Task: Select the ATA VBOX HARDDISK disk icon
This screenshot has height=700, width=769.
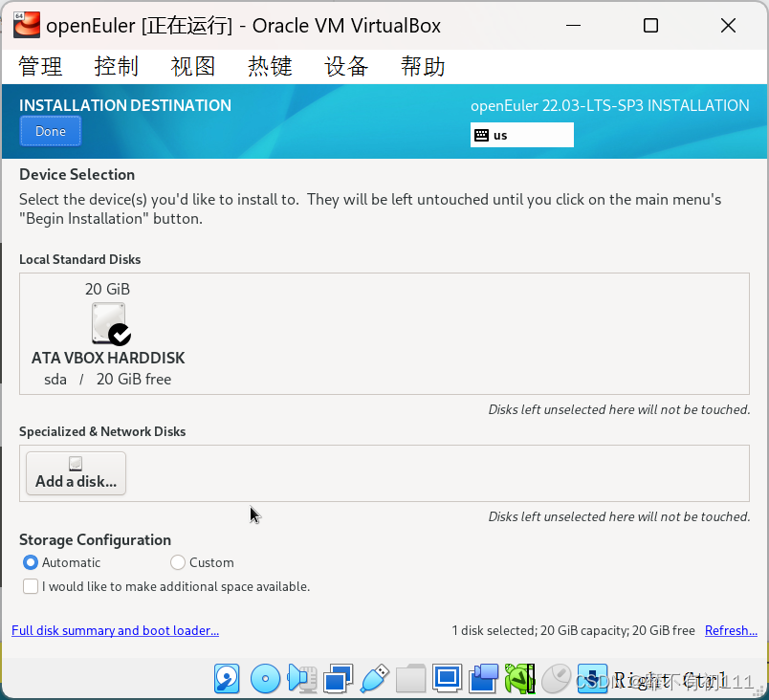Action: coord(109,323)
